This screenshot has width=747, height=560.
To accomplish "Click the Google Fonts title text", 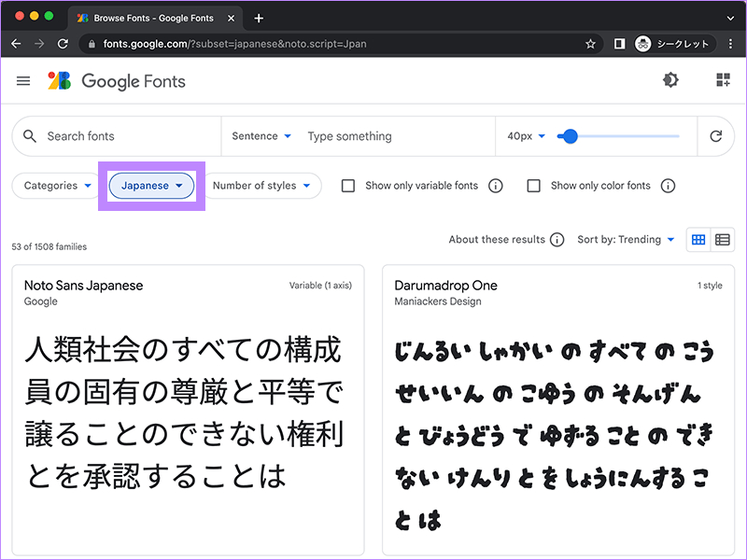I will [x=134, y=81].
